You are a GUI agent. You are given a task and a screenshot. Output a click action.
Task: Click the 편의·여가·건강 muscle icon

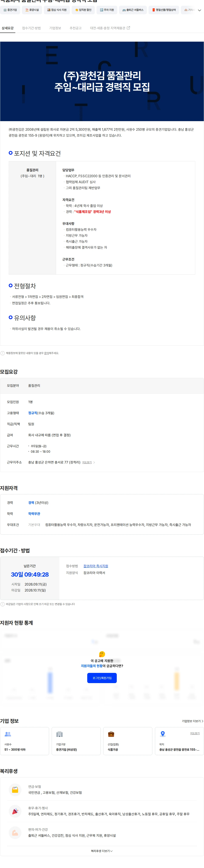tap(15, 833)
